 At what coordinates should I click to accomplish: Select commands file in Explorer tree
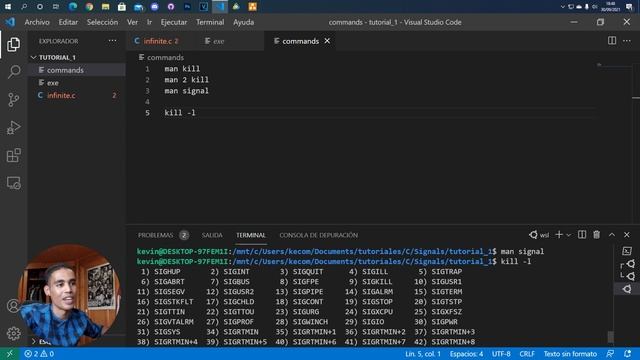point(77,70)
